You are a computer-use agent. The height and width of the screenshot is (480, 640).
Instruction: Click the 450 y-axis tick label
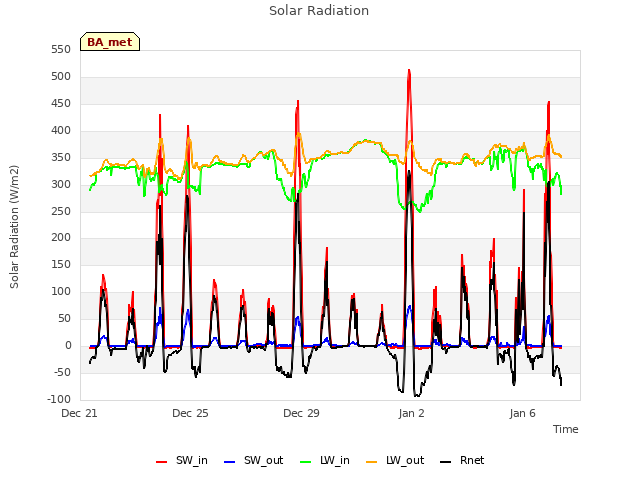61,104
